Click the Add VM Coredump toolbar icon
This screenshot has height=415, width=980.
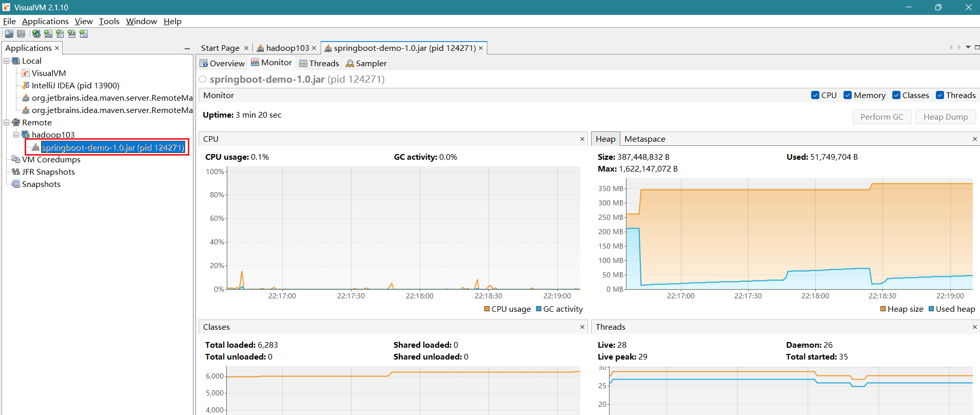(x=60, y=34)
